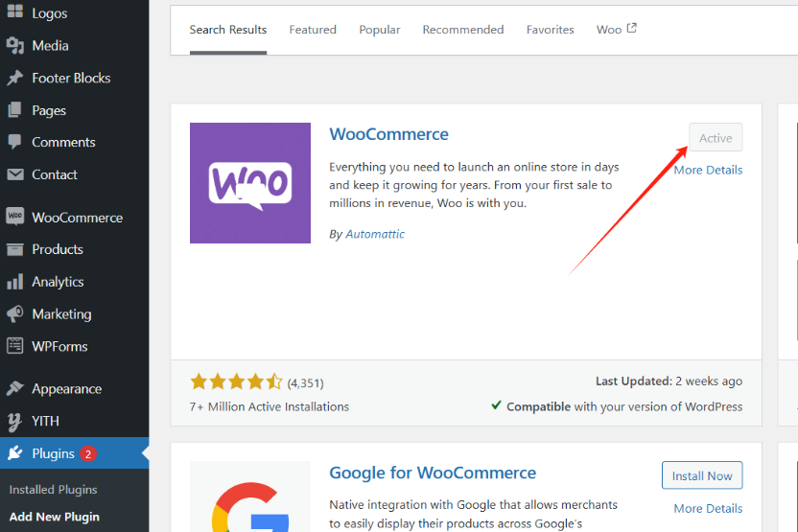The image size is (798, 532).
Task: Click the 'Last Updated: 2 weeks ago' text
Action: [669, 381]
